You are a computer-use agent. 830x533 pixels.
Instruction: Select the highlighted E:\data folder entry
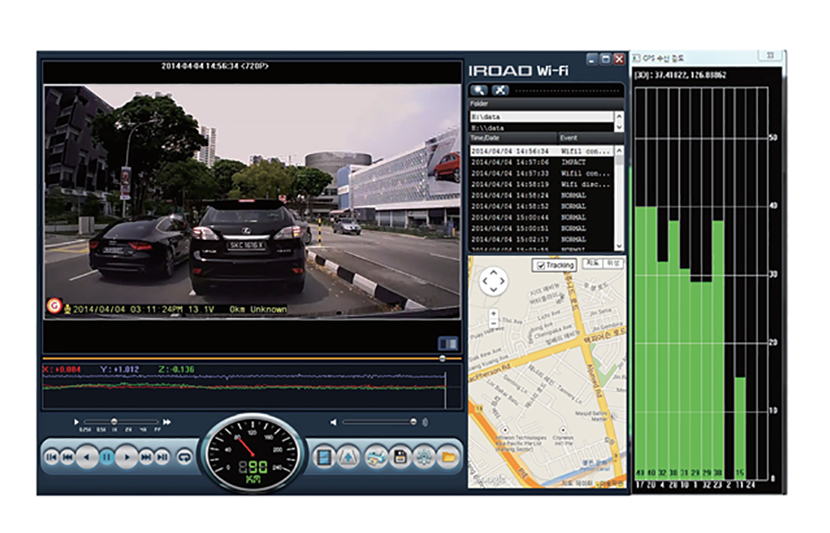[542, 116]
